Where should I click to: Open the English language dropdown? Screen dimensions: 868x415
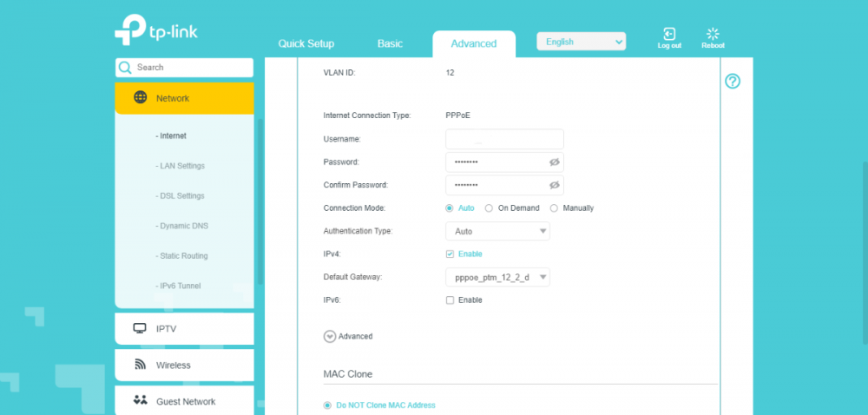coord(581,42)
